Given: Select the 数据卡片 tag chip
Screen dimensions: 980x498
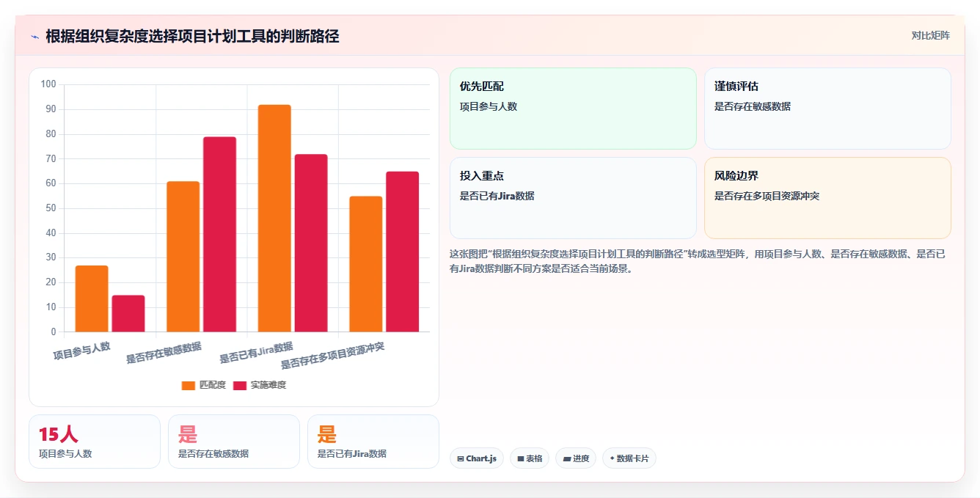Looking at the screenshot, I should (x=629, y=458).
